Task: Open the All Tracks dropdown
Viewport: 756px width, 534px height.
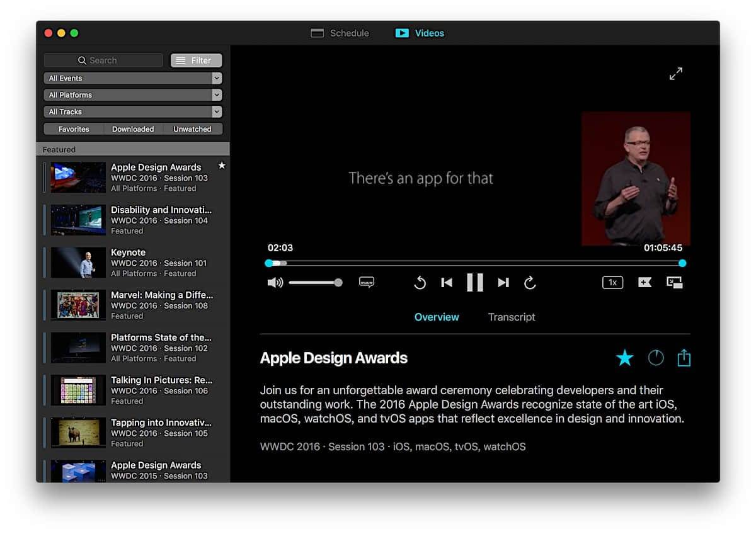Action: (x=133, y=112)
